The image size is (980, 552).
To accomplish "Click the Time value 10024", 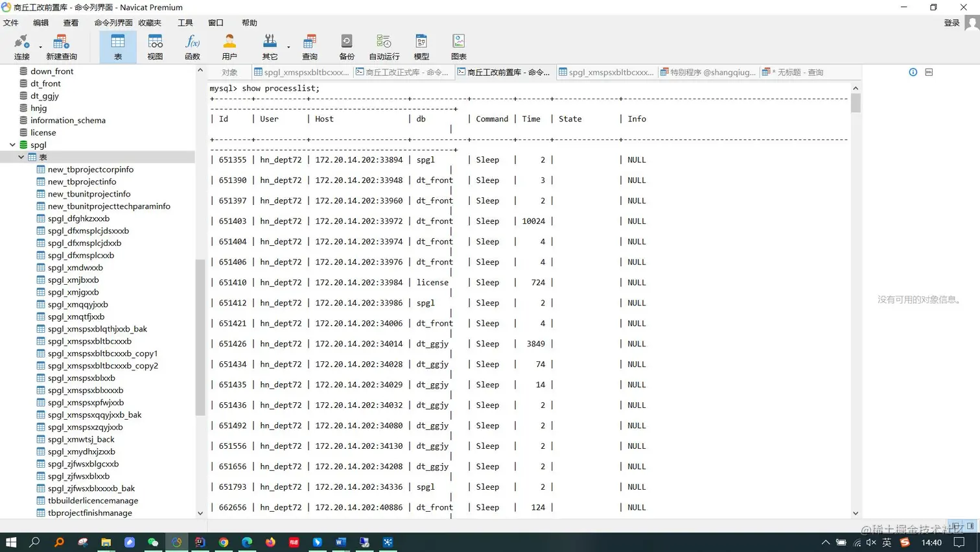I will (x=533, y=221).
